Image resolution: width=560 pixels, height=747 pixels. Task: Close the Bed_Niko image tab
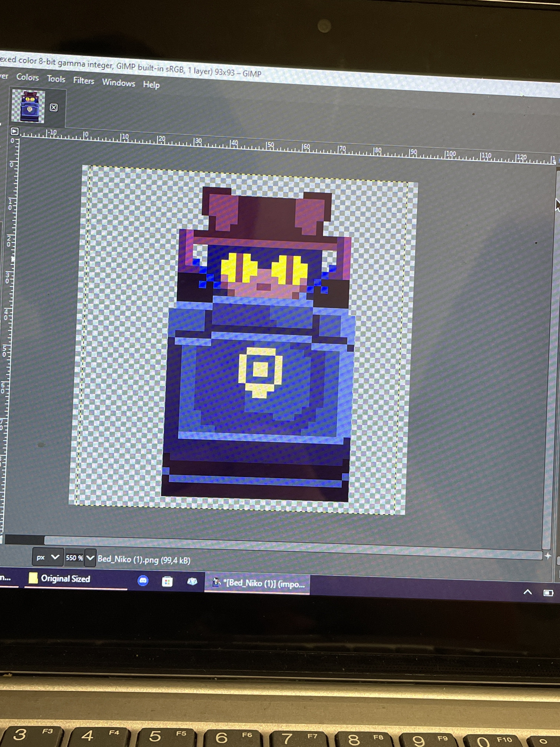pos(54,107)
